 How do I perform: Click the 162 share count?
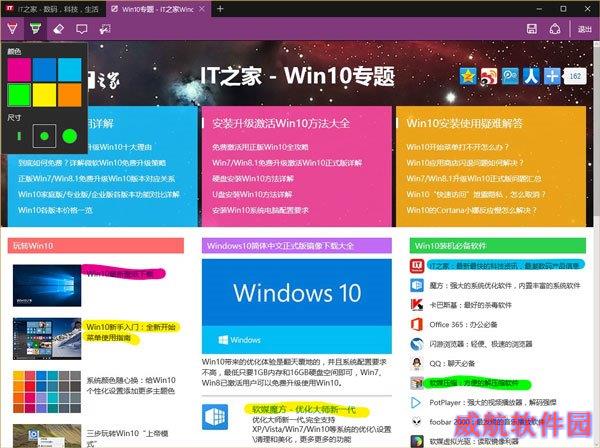pyautogui.click(x=575, y=76)
